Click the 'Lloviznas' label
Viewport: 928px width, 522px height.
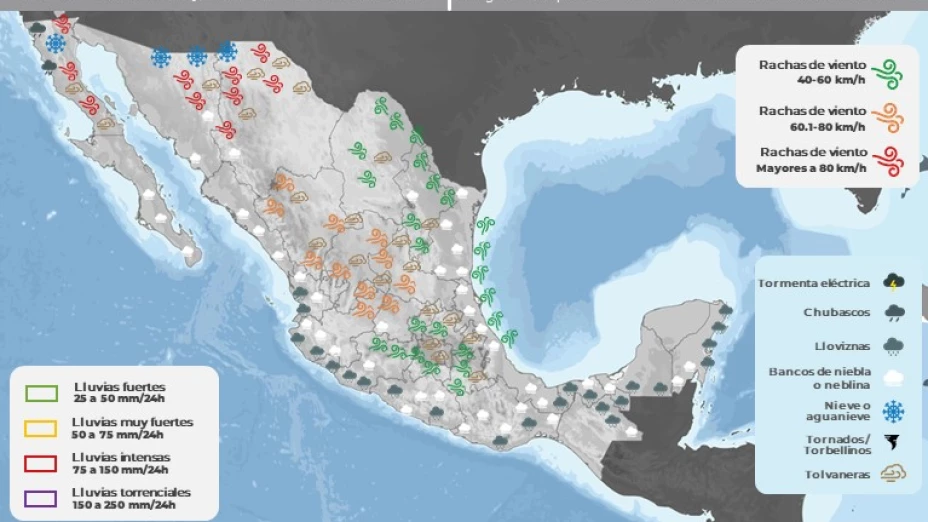(x=842, y=346)
